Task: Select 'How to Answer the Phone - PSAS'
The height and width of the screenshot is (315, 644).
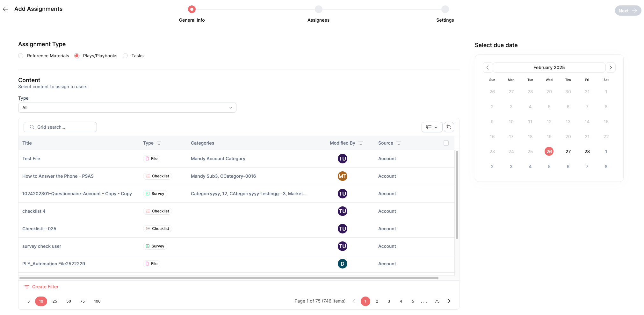Action: tap(236, 176)
